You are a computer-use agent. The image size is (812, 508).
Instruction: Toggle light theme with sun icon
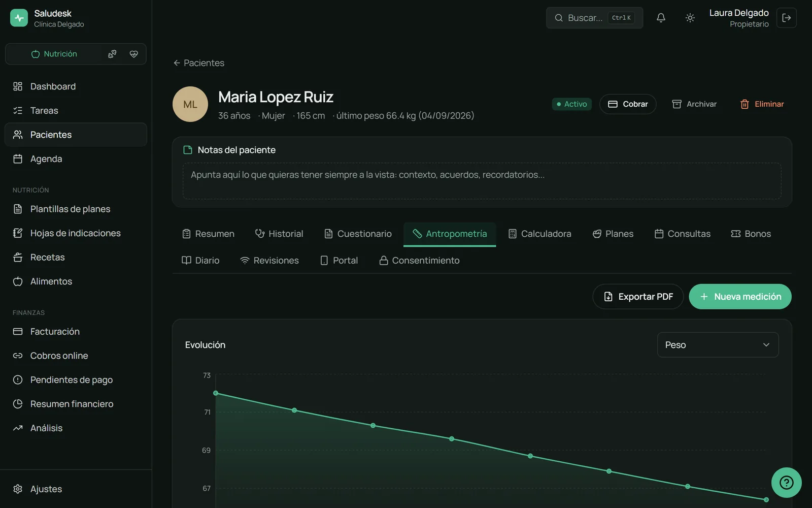(690, 18)
